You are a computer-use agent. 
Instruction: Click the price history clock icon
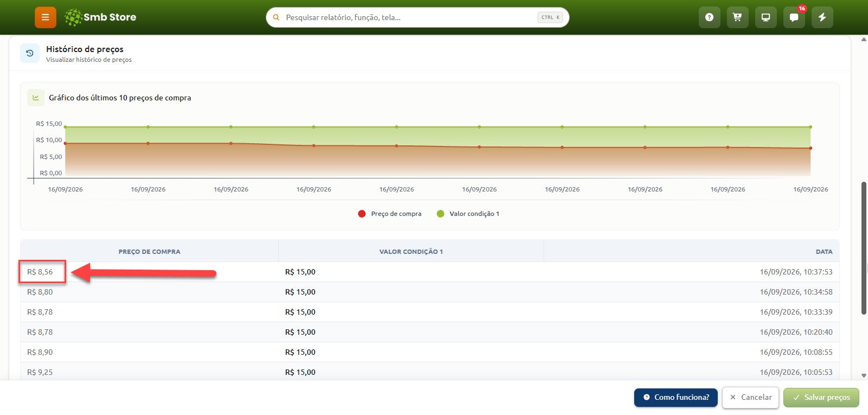(30, 53)
